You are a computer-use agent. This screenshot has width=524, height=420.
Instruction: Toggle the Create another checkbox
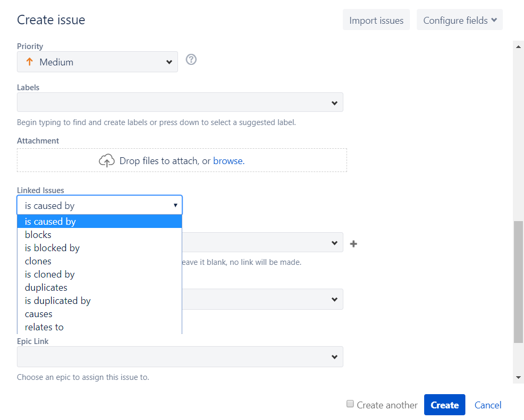click(x=350, y=404)
